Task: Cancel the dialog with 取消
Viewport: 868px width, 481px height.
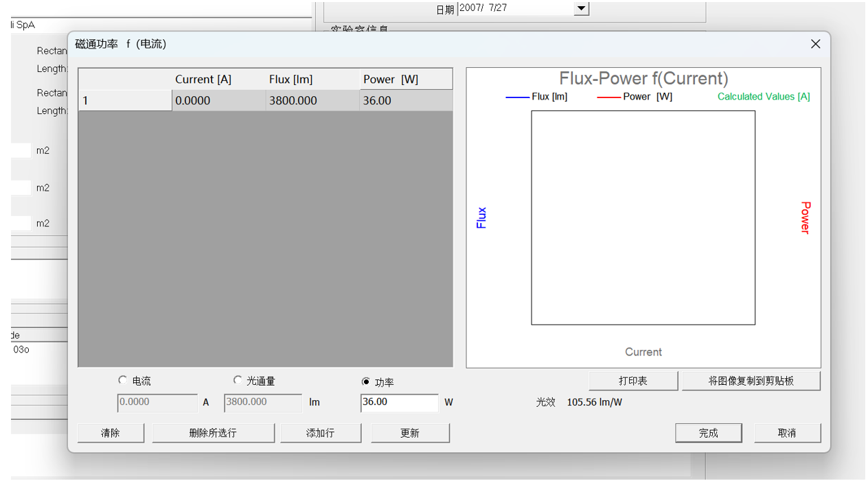Action: [x=787, y=433]
